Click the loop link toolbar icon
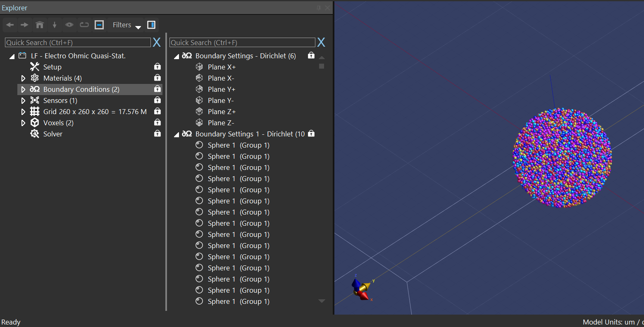This screenshot has height=327, width=644. pyautogui.click(x=84, y=25)
